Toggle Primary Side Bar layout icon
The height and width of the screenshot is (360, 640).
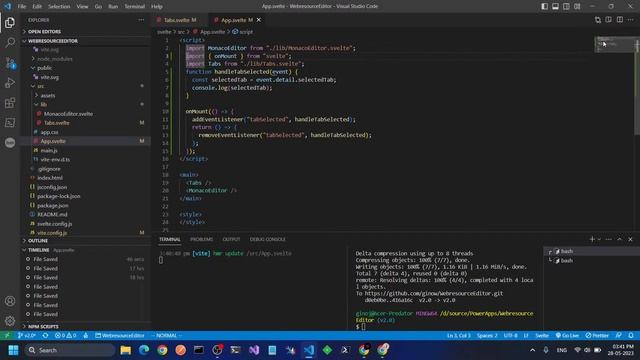(544, 6)
